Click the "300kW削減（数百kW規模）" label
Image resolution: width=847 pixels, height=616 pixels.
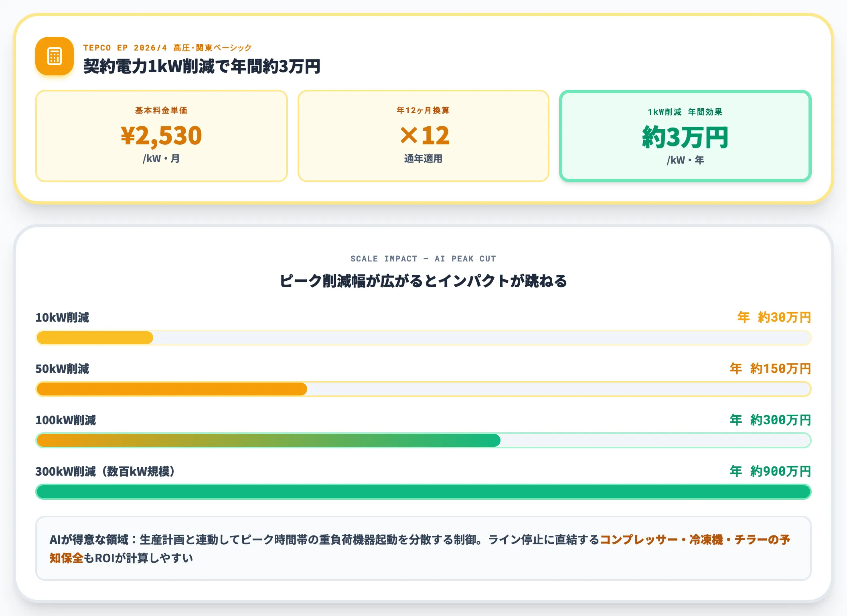[105, 472]
